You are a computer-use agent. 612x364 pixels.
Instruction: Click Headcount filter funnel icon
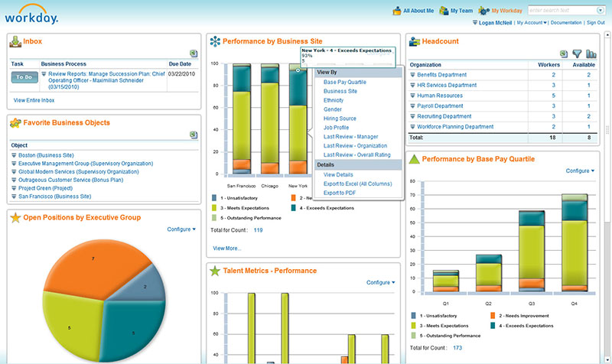pos(577,54)
